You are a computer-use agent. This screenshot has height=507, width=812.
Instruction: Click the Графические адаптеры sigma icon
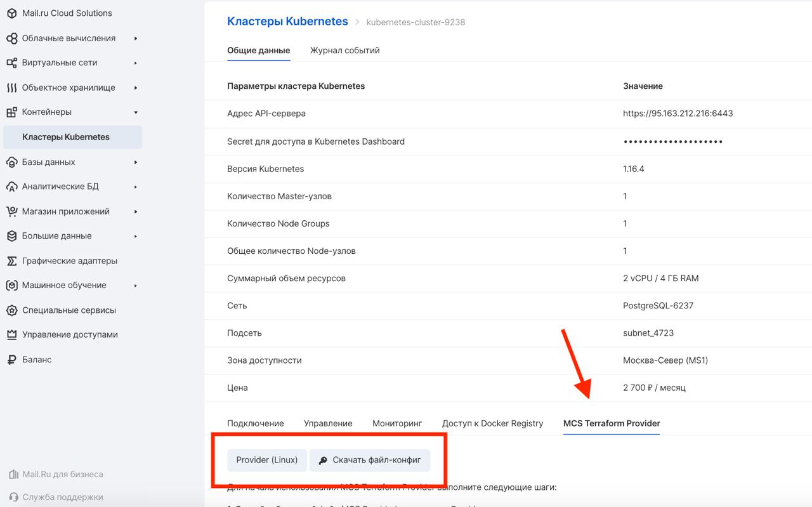tap(11, 261)
